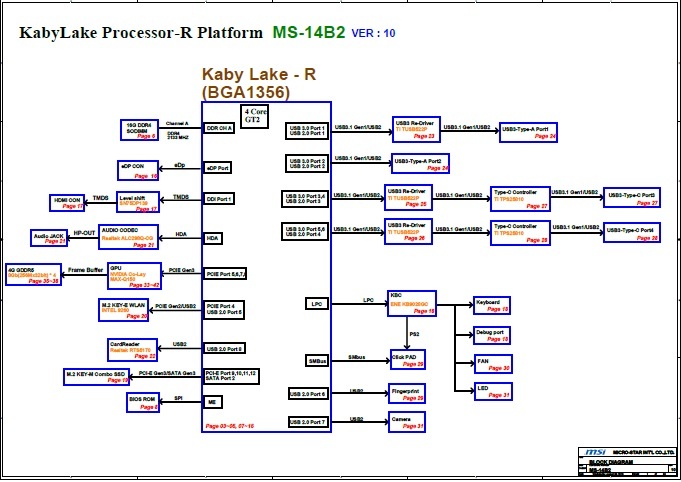Click the "USB 2.0 Port 8" box

[225, 348]
